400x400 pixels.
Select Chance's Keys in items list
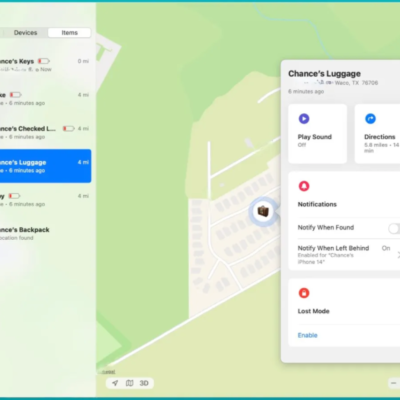45,65
